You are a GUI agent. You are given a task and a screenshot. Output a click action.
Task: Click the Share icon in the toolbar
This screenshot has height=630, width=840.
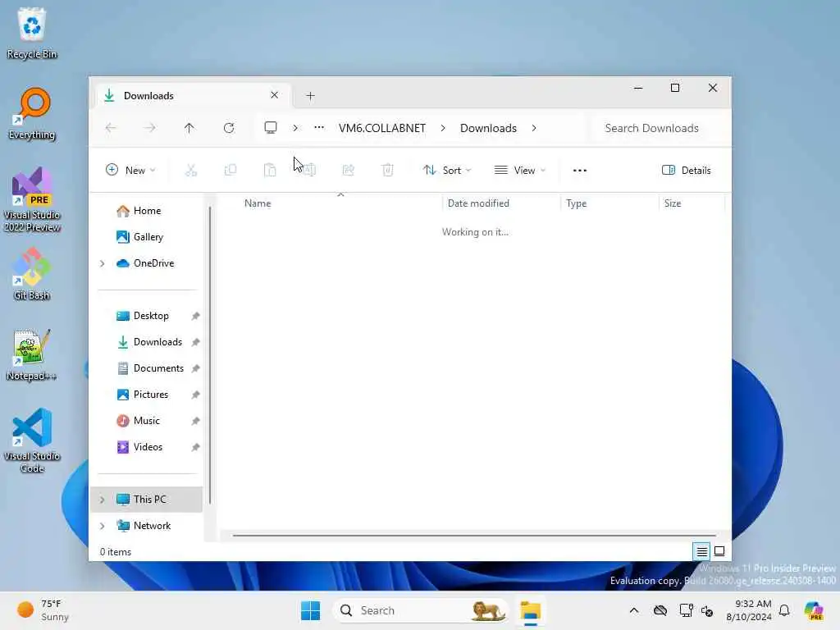pyautogui.click(x=348, y=171)
